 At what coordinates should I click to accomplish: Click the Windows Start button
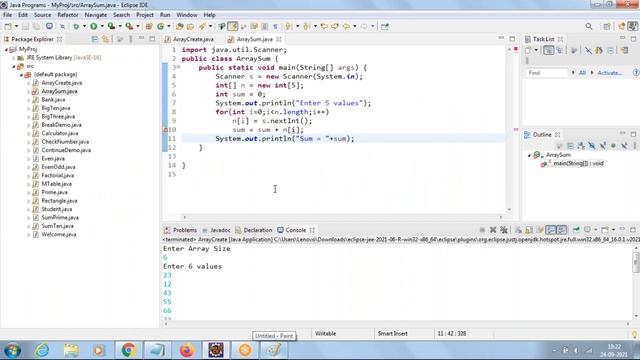12,350
